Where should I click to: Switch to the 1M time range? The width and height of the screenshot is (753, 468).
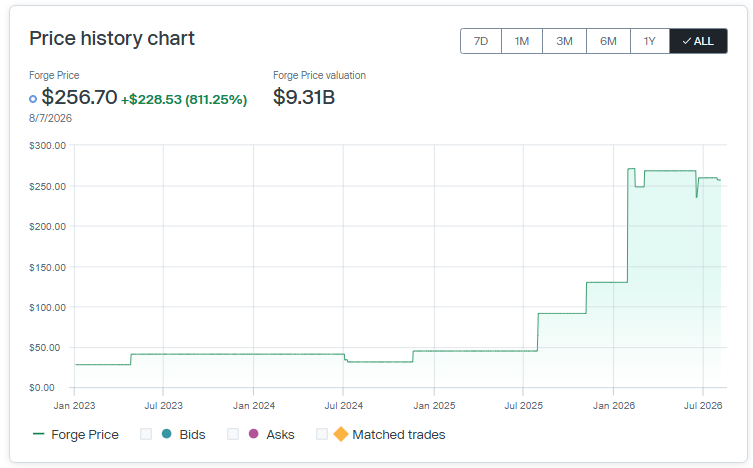[522, 41]
